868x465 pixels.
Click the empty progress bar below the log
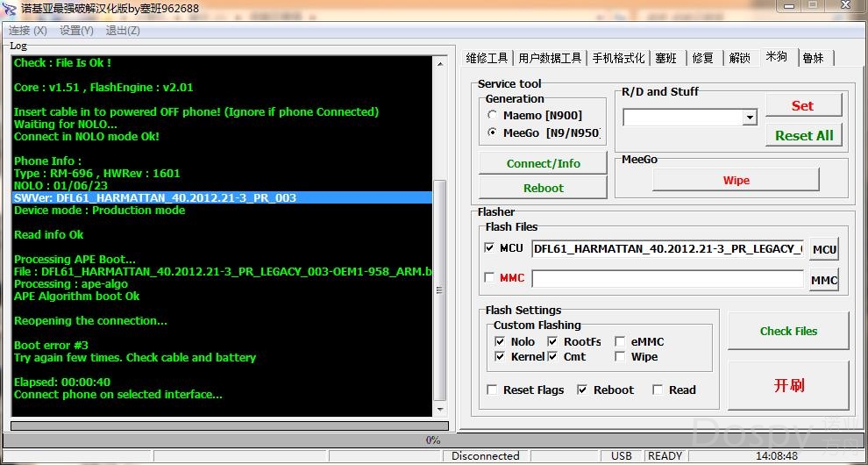[229, 426]
